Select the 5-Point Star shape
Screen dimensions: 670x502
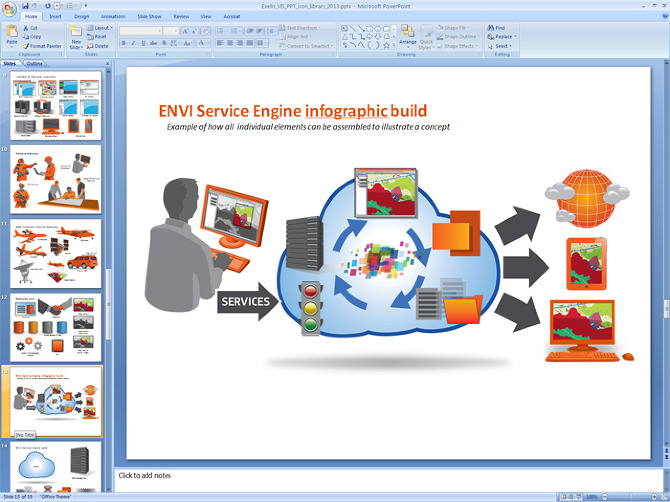click(386, 45)
